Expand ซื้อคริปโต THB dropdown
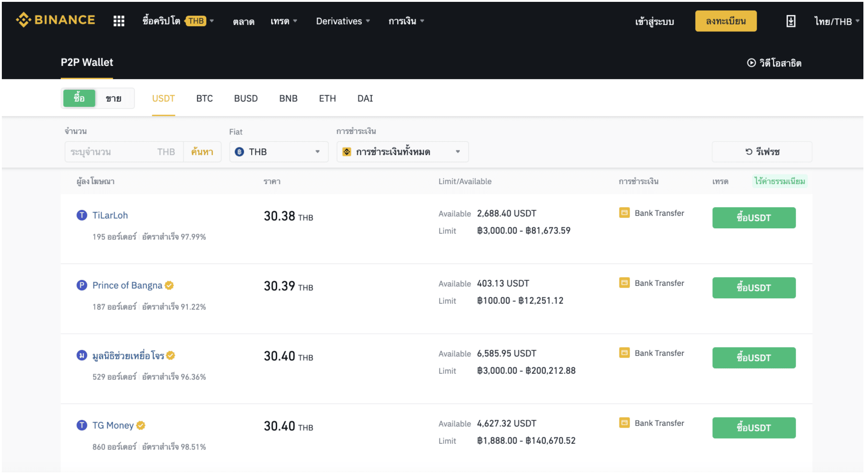The width and height of the screenshot is (868, 476). point(178,21)
